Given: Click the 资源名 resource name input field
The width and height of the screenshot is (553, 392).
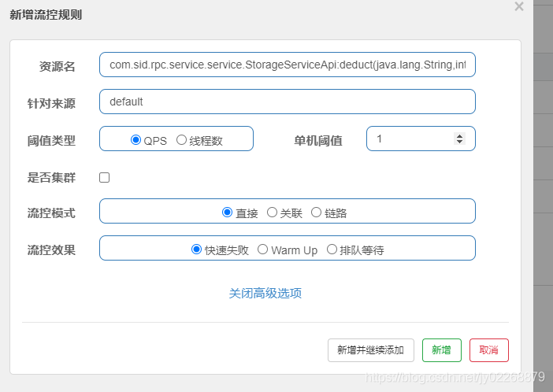Looking at the screenshot, I should pos(287,65).
